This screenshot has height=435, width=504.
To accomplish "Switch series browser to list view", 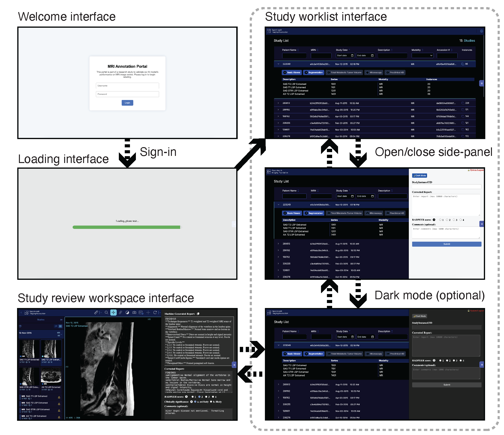I will [56, 326].
